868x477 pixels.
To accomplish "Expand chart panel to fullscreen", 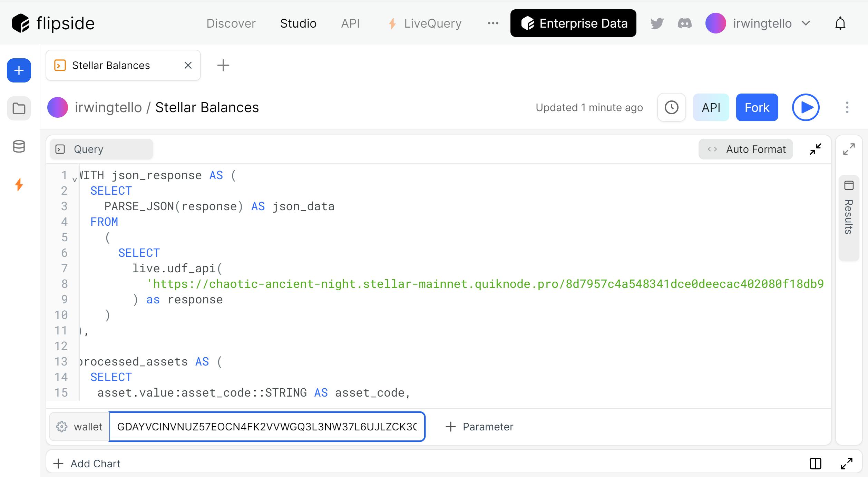I will 847,464.
